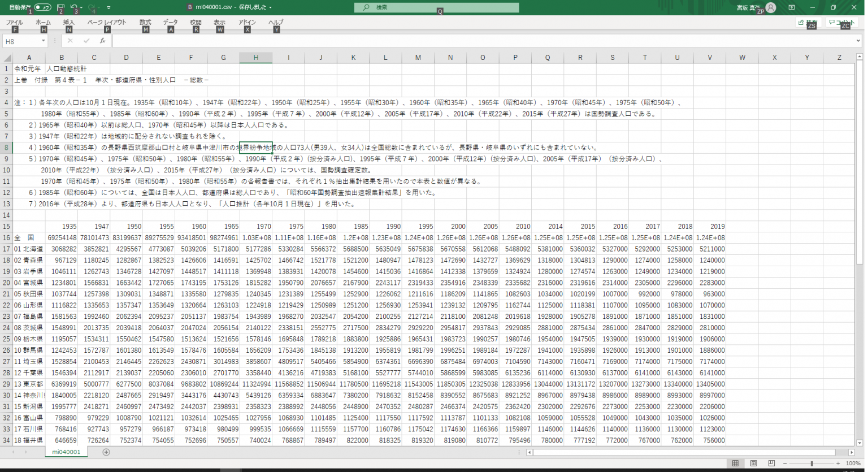Click the Insert Function fx icon
The height and width of the screenshot is (472, 868).
tap(102, 41)
